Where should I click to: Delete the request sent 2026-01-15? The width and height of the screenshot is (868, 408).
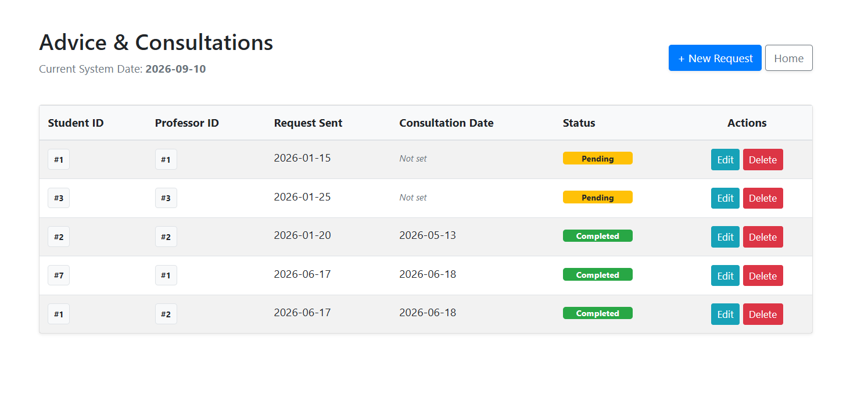763,160
